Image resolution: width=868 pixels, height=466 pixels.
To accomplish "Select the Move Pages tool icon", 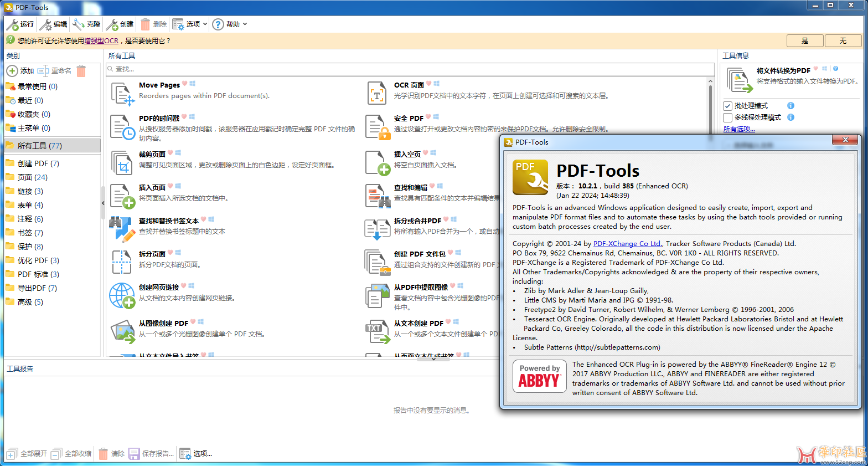I will [122, 94].
